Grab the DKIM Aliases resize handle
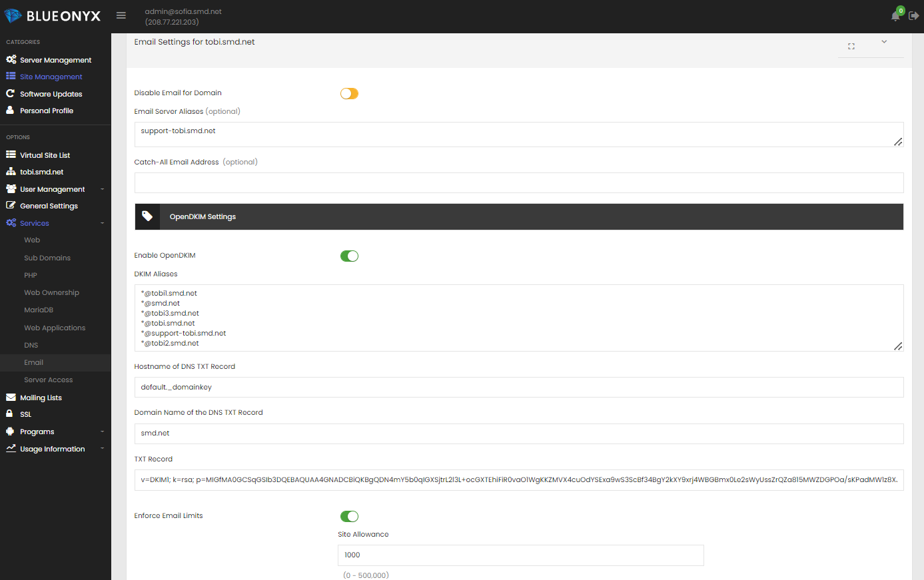Screen dimensions: 924x580 (x=898, y=346)
